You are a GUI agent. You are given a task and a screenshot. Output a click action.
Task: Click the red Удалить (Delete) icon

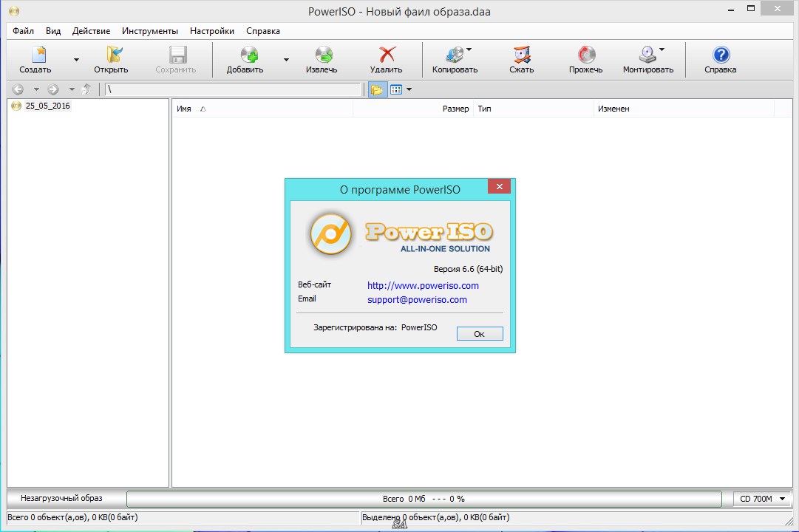click(387, 55)
